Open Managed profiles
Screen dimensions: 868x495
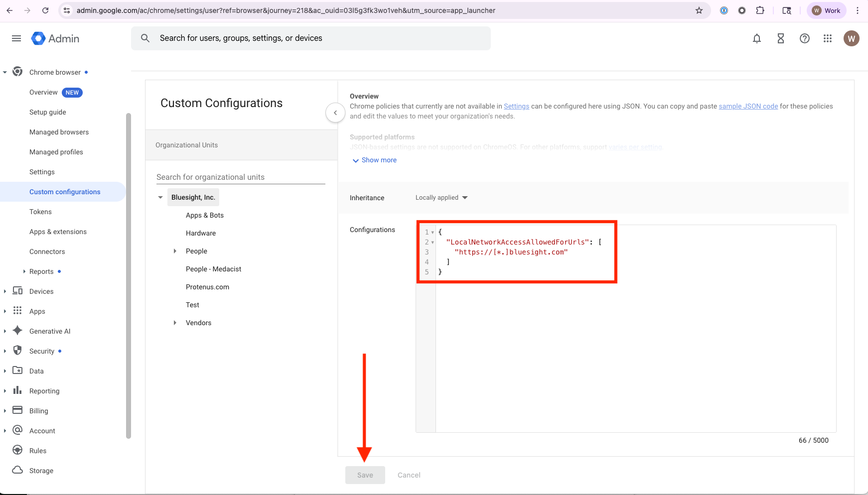point(56,152)
